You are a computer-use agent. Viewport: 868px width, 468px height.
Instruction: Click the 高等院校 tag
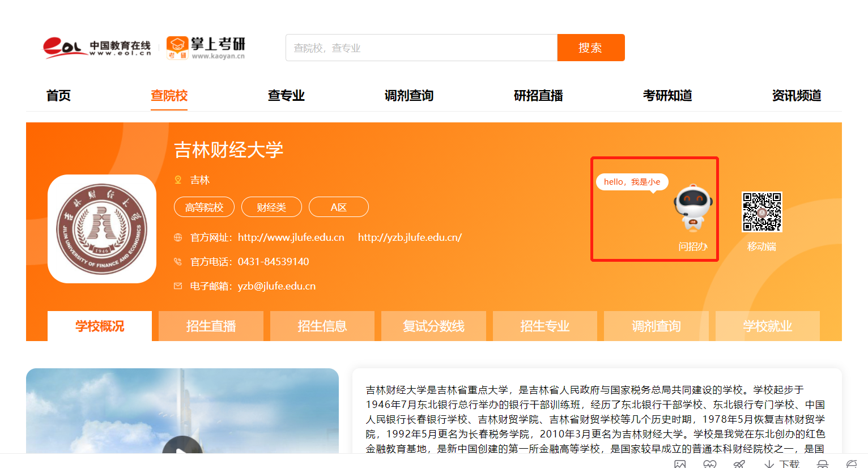(204, 207)
